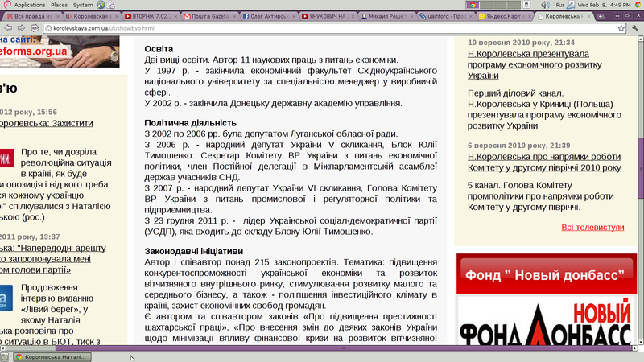Launch the web browser globe icon in the panel
The width and height of the screenshot is (644, 362).
coord(101,5)
